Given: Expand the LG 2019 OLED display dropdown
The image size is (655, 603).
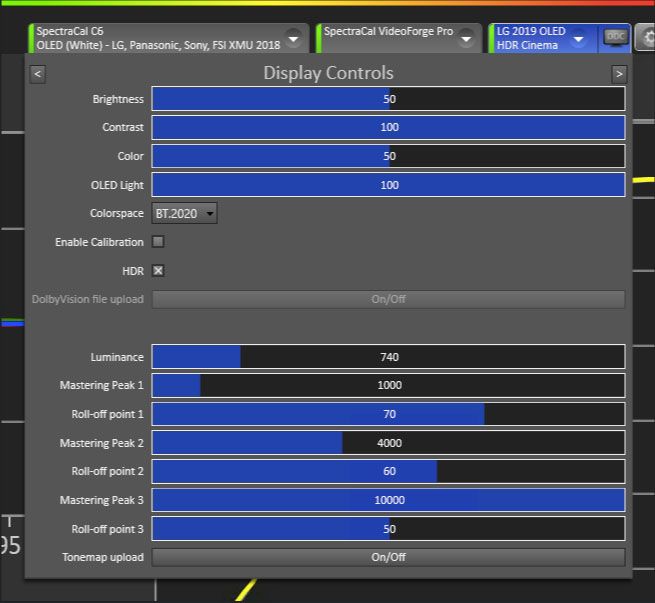Looking at the screenshot, I should coord(578,38).
